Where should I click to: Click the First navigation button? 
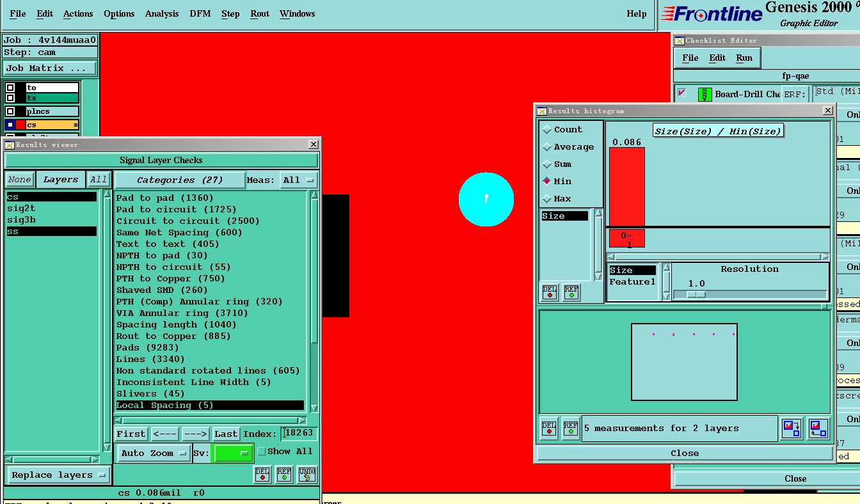pyautogui.click(x=131, y=434)
